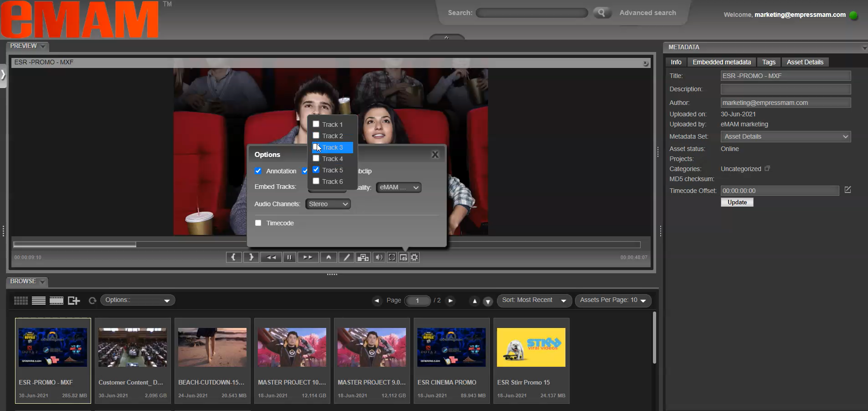Open the player settings gear icon
Image resolution: width=868 pixels, height=411 pixels.
click(414, 257)
